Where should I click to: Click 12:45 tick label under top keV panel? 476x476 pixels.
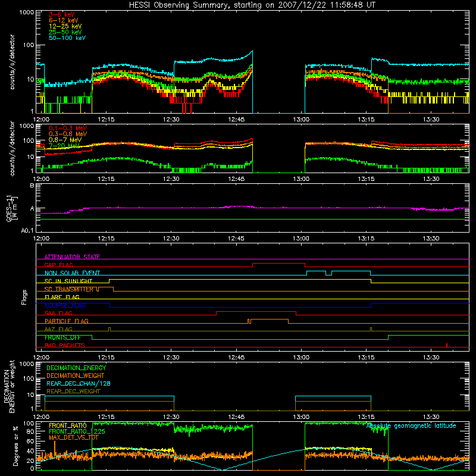[236, 120]
